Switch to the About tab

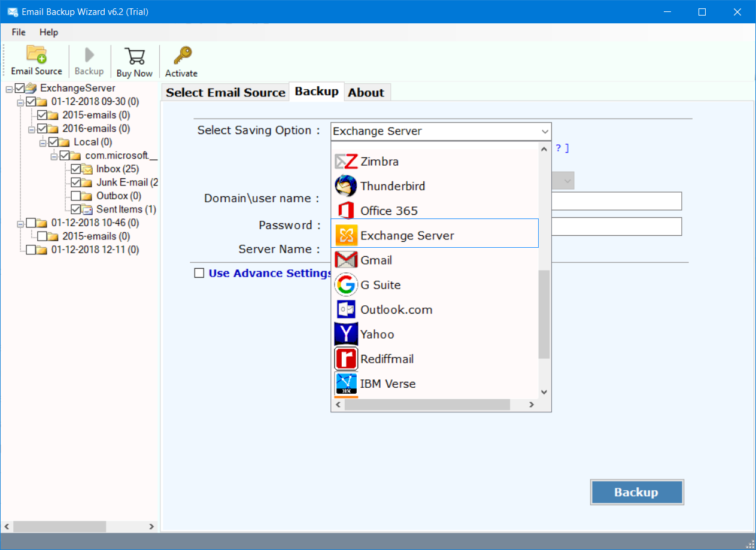[366, 92]
